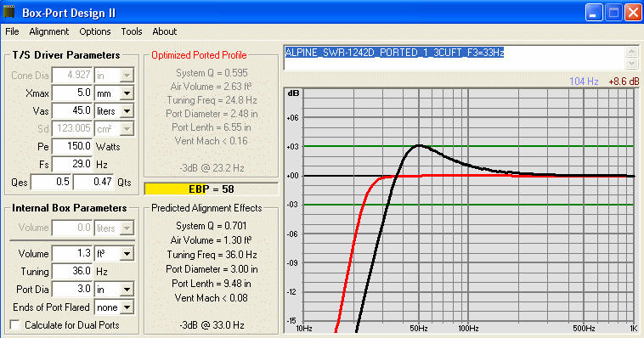
Task: Click the Vas value field
Action: click(x=72, y=110)
